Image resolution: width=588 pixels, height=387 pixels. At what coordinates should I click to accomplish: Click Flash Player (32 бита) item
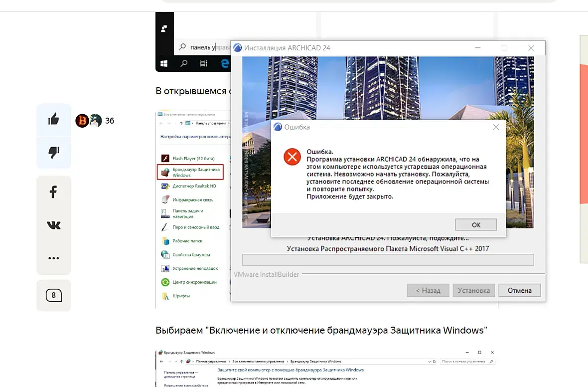click(193, 159)
